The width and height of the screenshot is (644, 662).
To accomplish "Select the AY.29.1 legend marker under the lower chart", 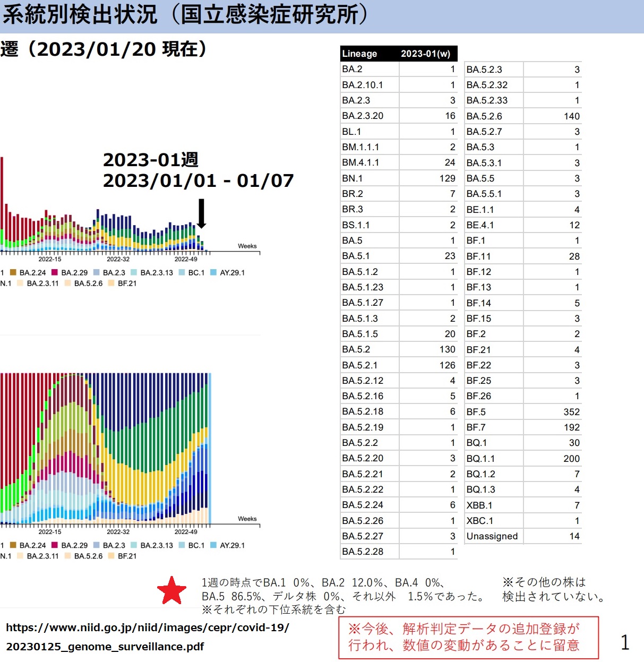I will click(213, 545).
